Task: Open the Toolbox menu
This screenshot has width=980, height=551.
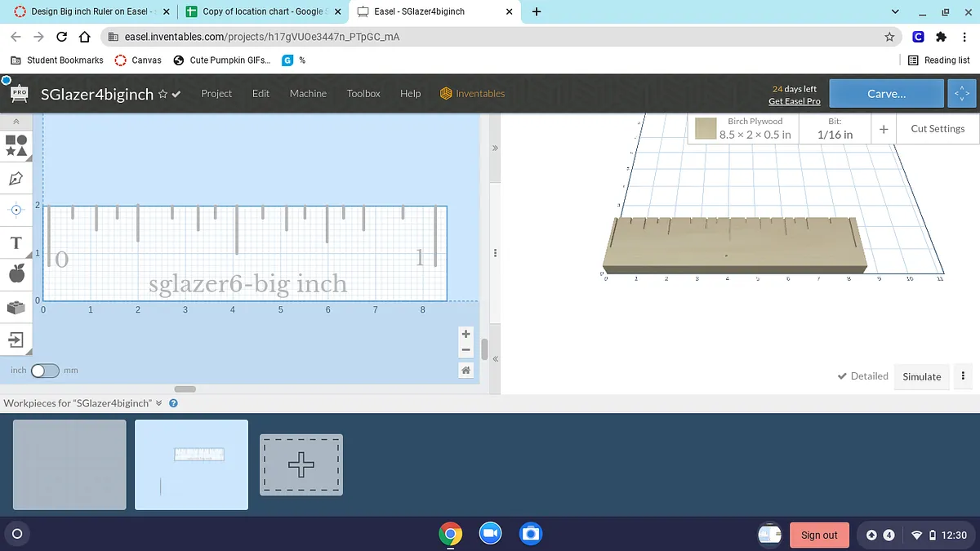Action: pyautogui.click(x=363, y=94)
